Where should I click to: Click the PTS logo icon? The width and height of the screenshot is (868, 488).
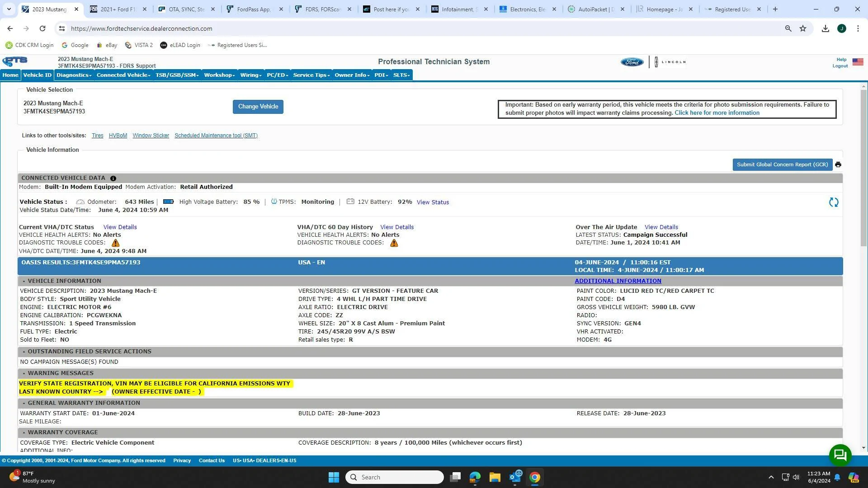(x=15, y=61)
